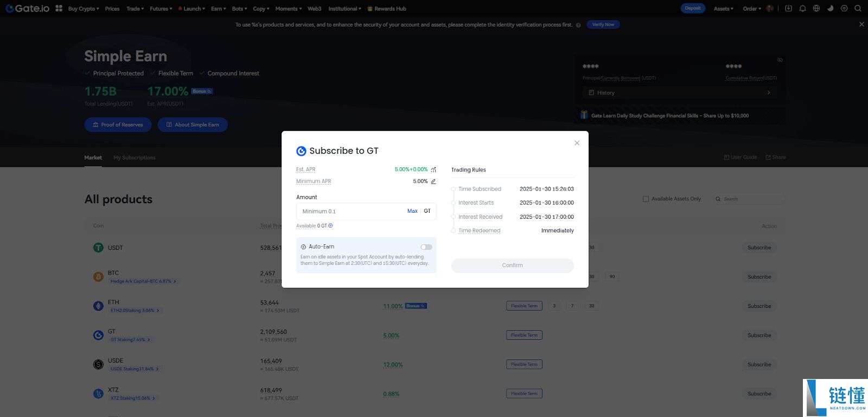Viewport: 868px width, 417px height.
Task: Open the download app icon in top bar
Action: pyautogui.click(x=788, y=8)
